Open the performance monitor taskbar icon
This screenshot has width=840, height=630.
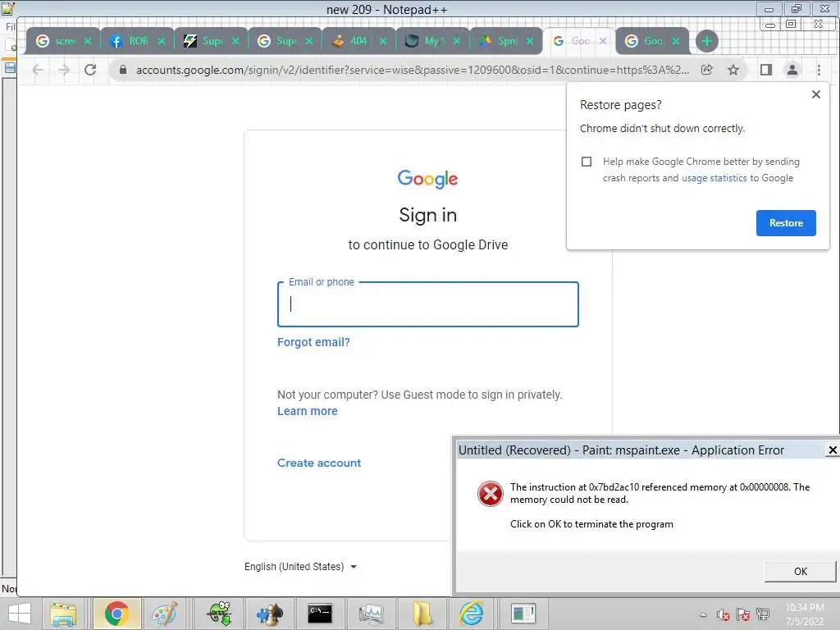[x=371, y=614]
